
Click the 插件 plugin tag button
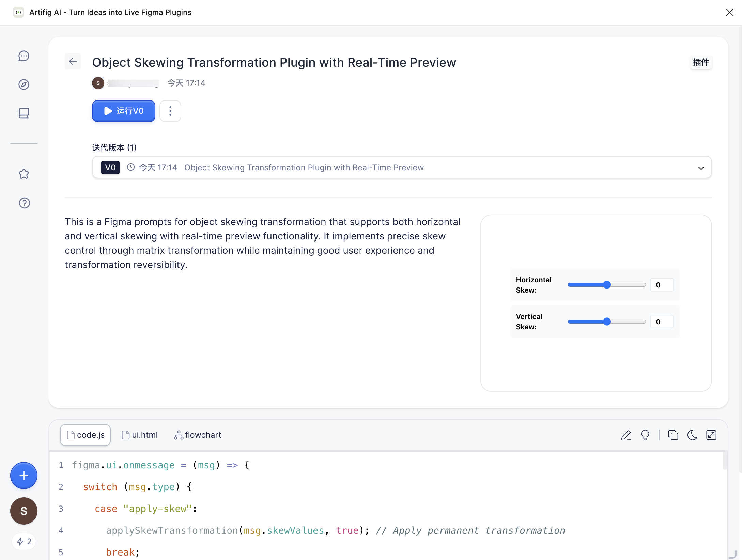701,62
